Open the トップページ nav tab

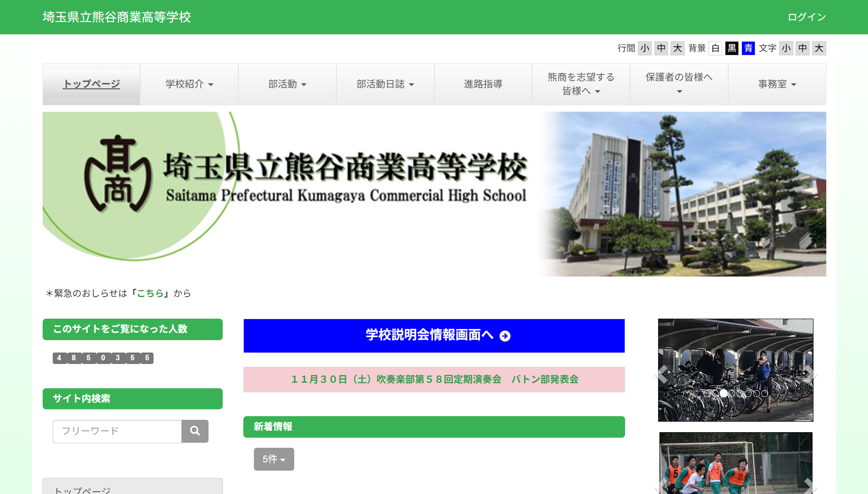coord(91,84)
